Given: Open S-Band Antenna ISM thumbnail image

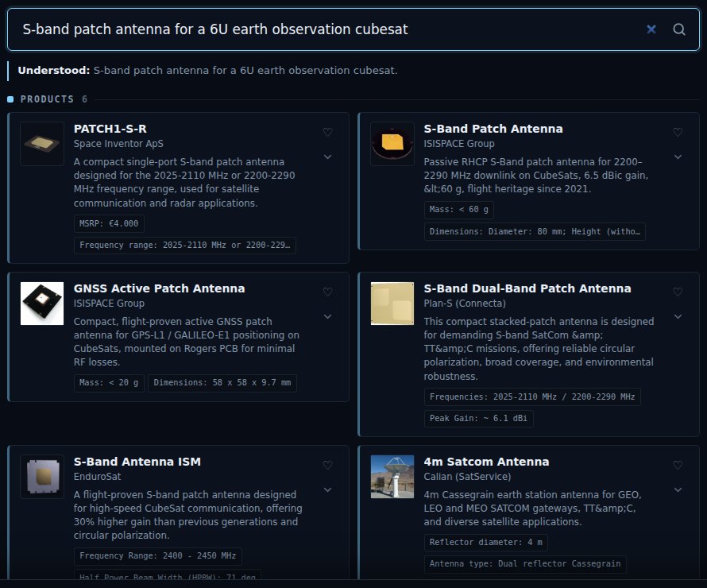Looking at the screenshot, I should [42, 477].
